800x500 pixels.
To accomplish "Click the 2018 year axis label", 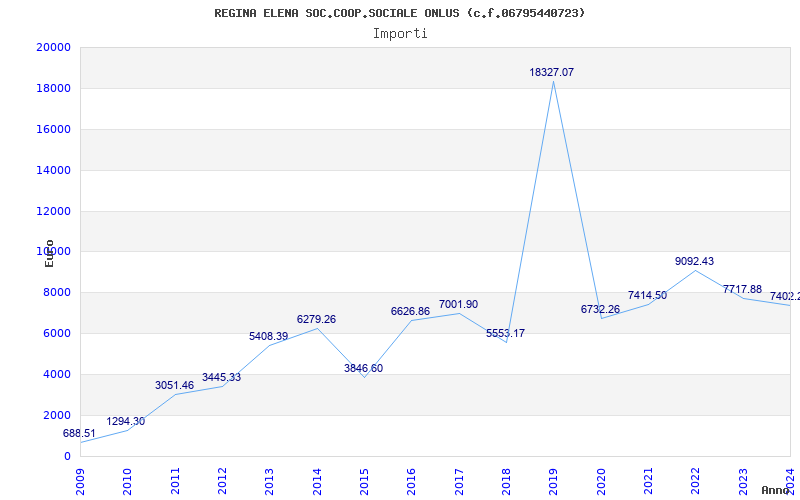I will pyautogui.click(x=506, y=482).
